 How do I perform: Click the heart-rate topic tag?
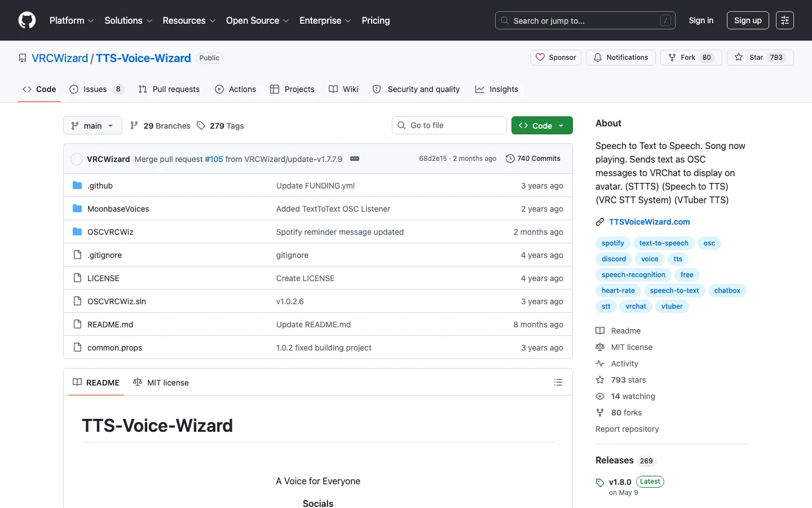click(x=618, y=291)
